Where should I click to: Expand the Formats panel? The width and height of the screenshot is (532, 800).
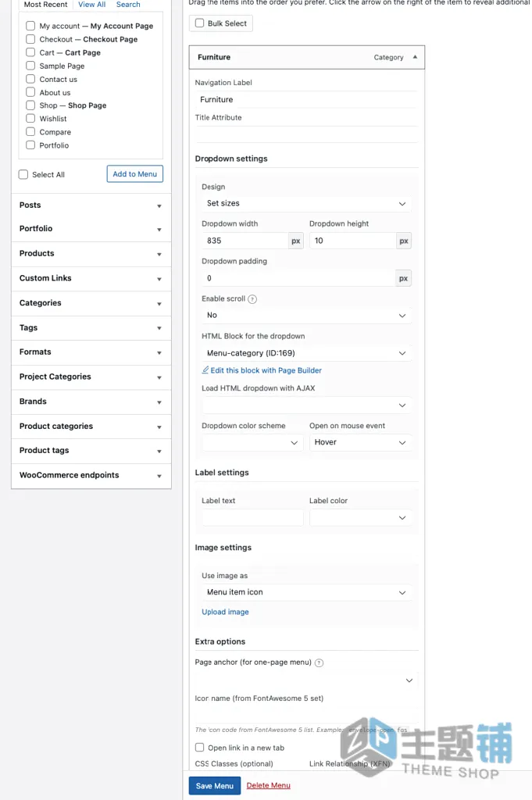tap(91, 352)
